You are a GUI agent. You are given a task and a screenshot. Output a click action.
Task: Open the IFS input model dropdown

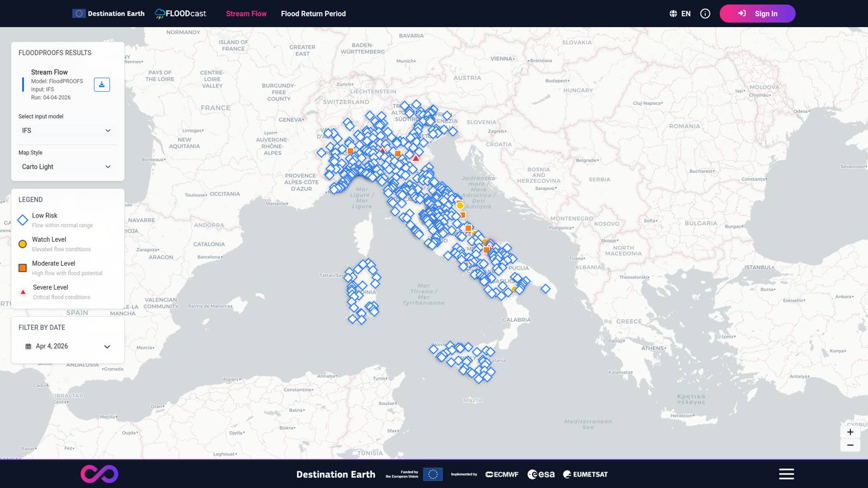tap(68, 131)
